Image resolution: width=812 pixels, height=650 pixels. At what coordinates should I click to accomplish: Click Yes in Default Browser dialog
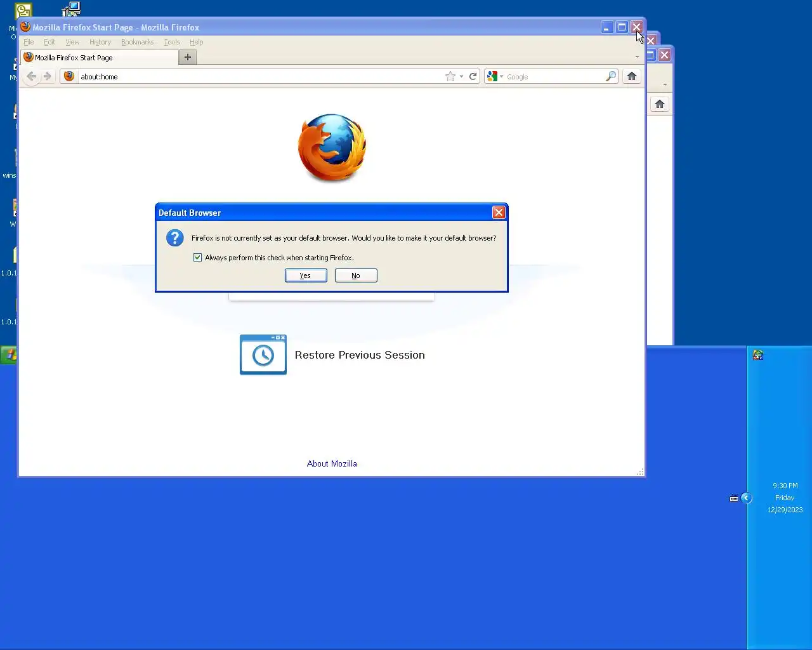(x=306, y=275)
